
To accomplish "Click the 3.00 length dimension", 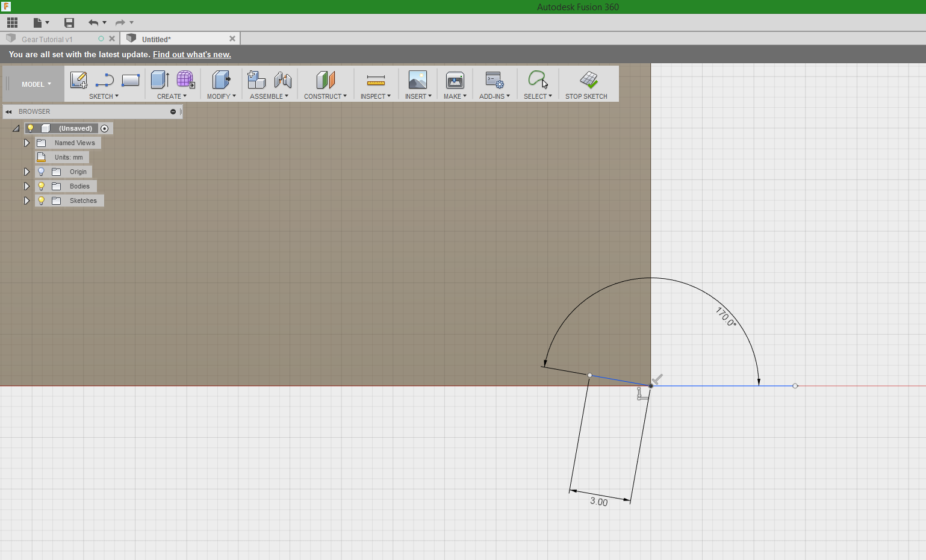I will pos(599,502).
